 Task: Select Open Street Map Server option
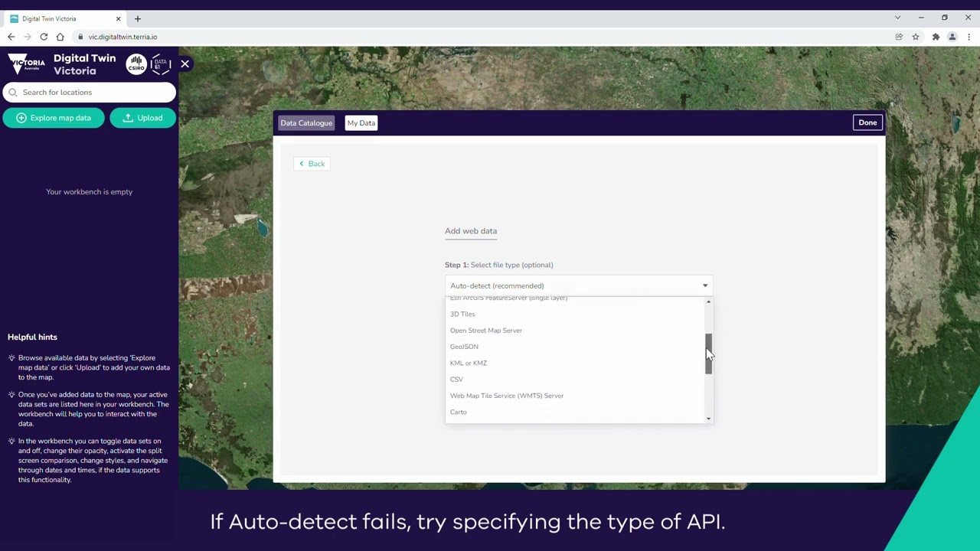[x=486, y=331]
